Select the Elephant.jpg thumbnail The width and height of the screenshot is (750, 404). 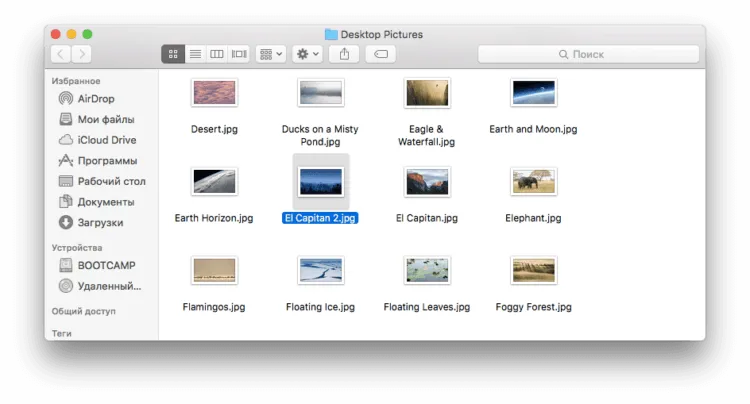pyautogui.click(x=533, y=182)
